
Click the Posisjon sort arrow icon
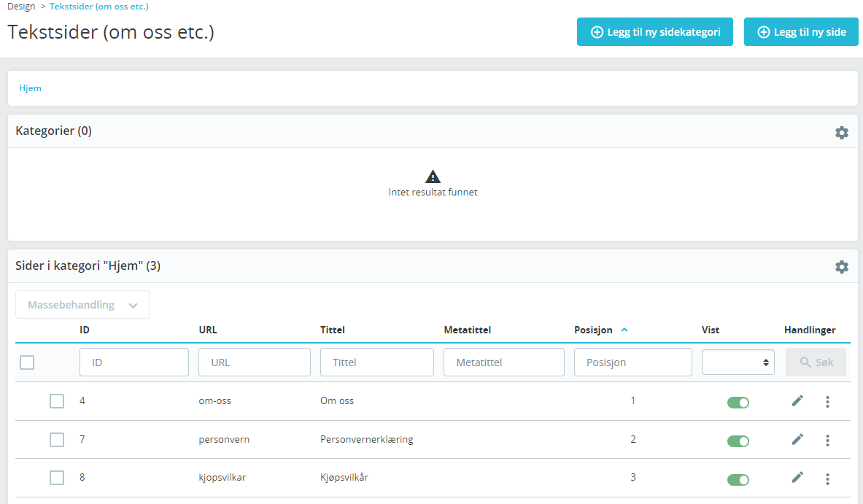click(x=624, y=330)
